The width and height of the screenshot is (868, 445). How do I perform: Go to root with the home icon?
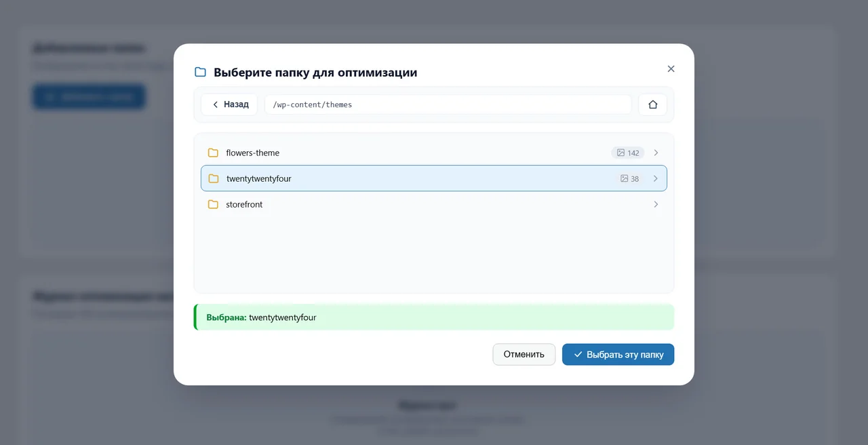coord(653,104)
